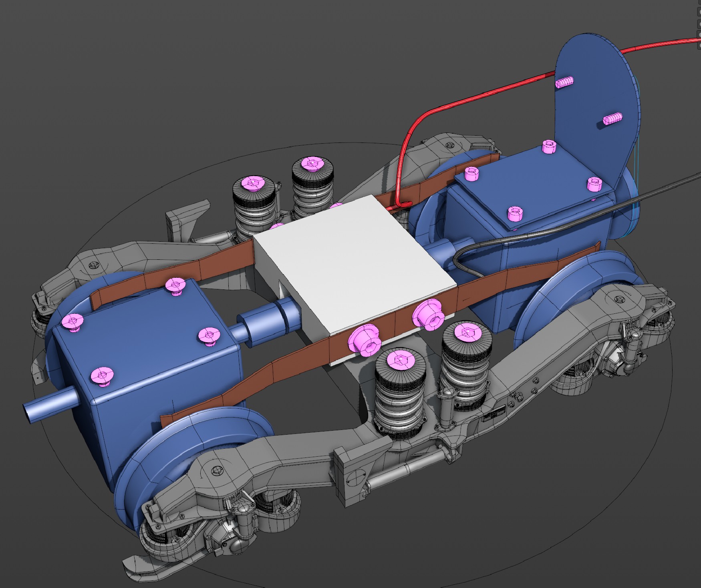Select the lower pink pin on upright plate

(x=612, y=119)
